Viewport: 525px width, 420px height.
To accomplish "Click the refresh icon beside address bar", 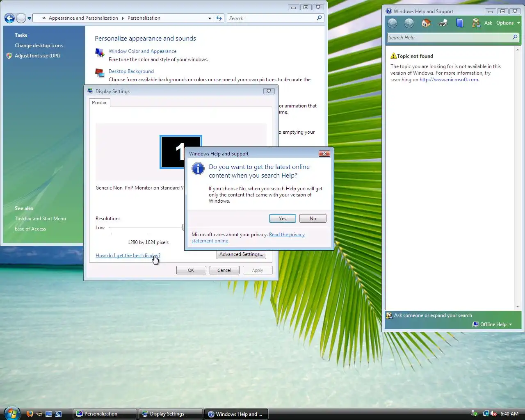I will click(219, 18).
